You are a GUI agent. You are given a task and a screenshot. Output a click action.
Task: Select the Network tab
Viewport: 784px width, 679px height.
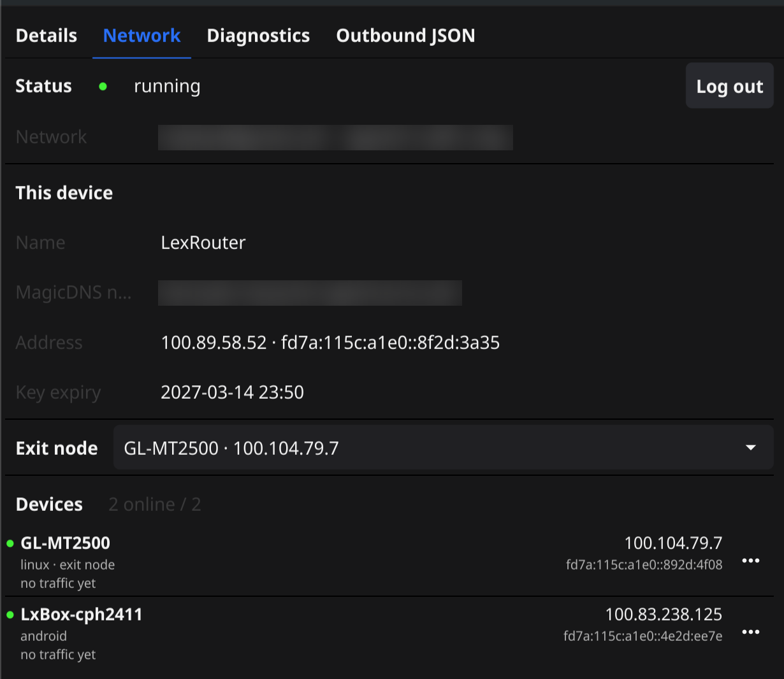(142, 36)
